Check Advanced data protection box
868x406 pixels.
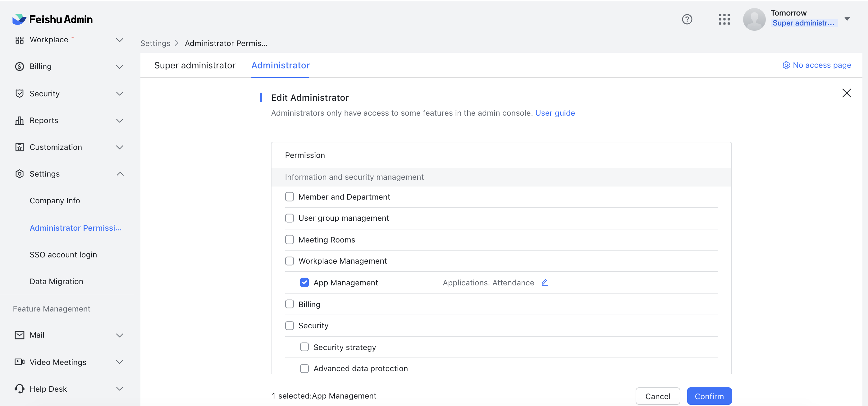(x=304, y=369)
